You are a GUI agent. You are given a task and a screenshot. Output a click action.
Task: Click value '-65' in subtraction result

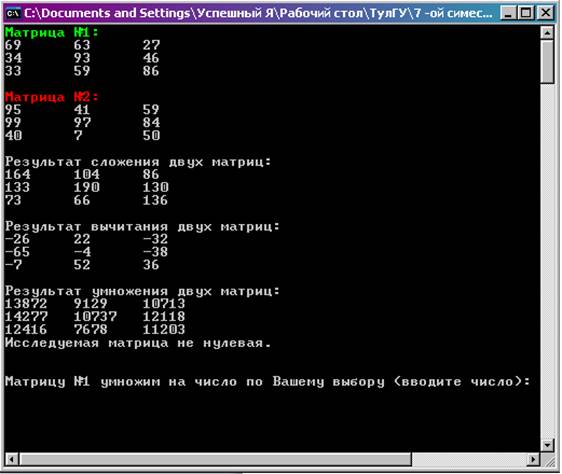(18, 252)
